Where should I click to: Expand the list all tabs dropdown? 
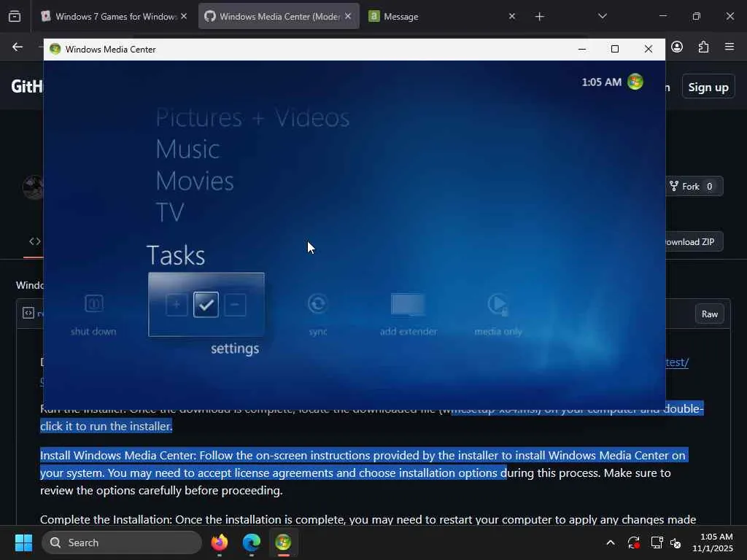coord(602,16)
